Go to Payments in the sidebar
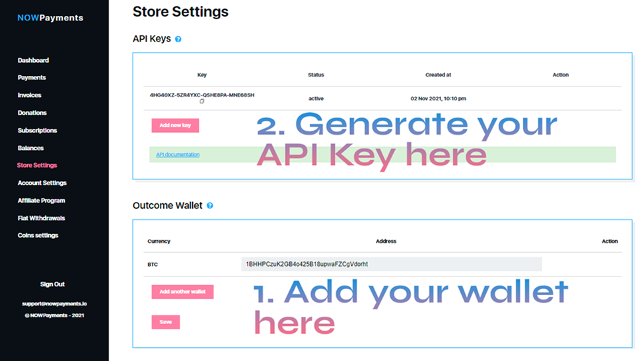 coord(32,77)
